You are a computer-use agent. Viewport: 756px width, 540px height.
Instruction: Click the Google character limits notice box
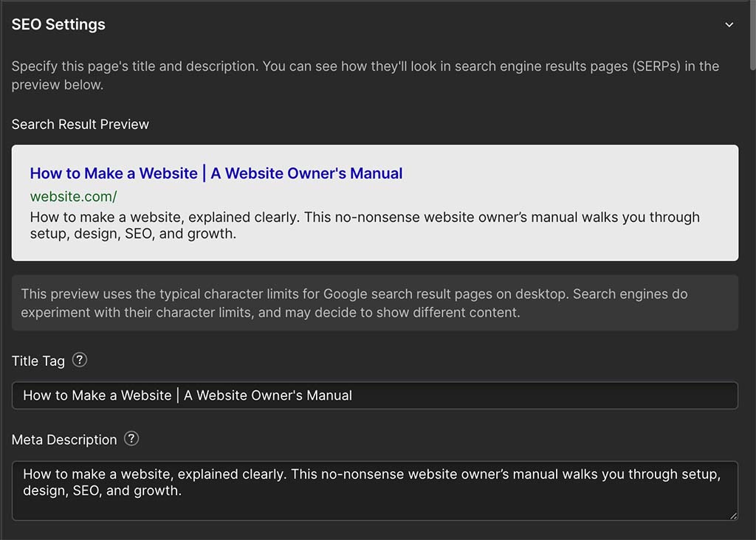375,302
